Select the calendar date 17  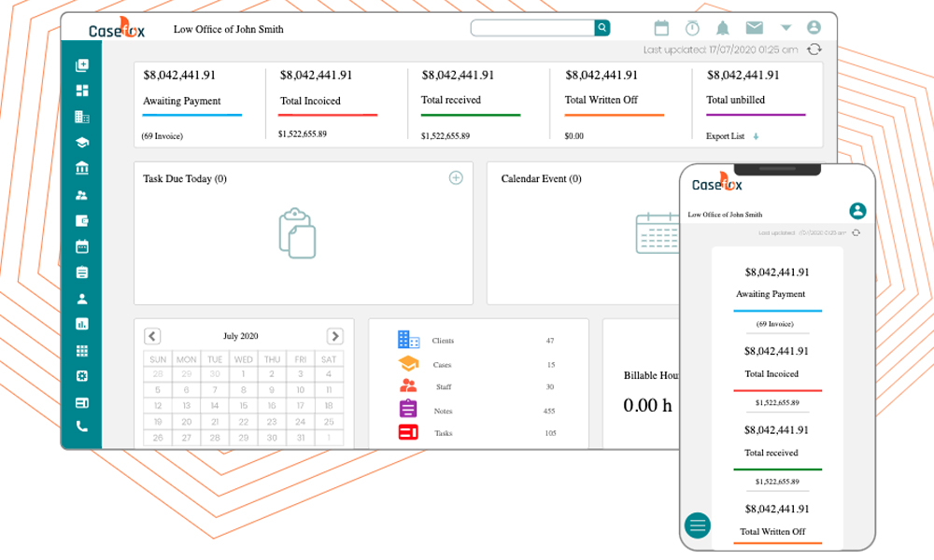point(300,406)
